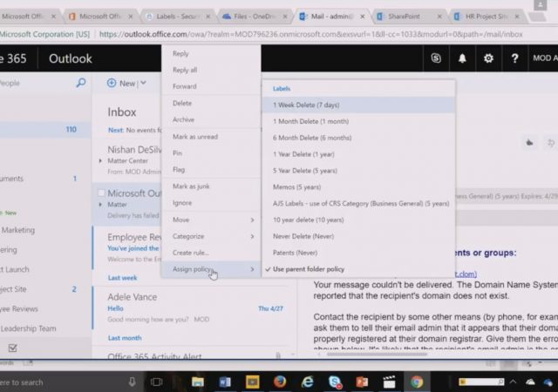Apply 6 Month Delete label

[358, 138]
